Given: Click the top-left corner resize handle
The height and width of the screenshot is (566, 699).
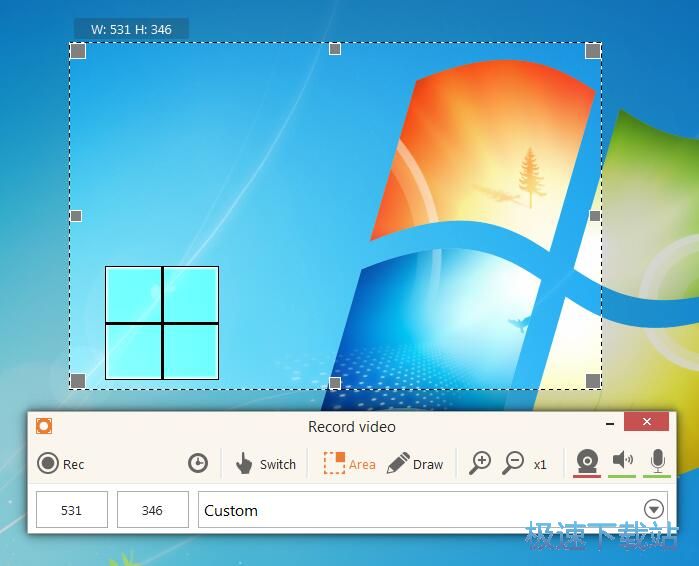Looking at the screenshot, I should 78,51.
